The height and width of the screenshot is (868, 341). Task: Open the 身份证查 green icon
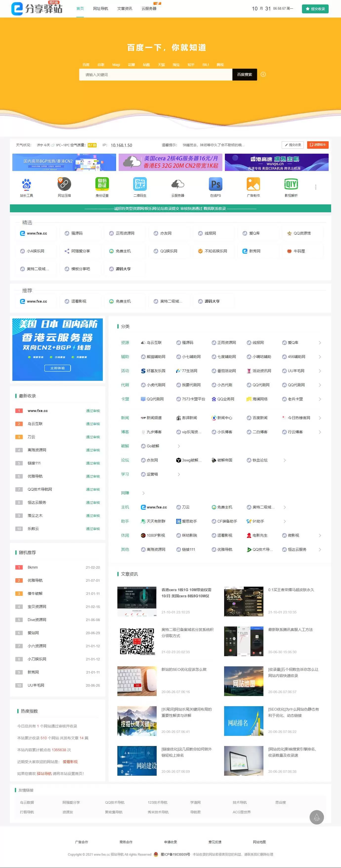[x=102, y=184]
